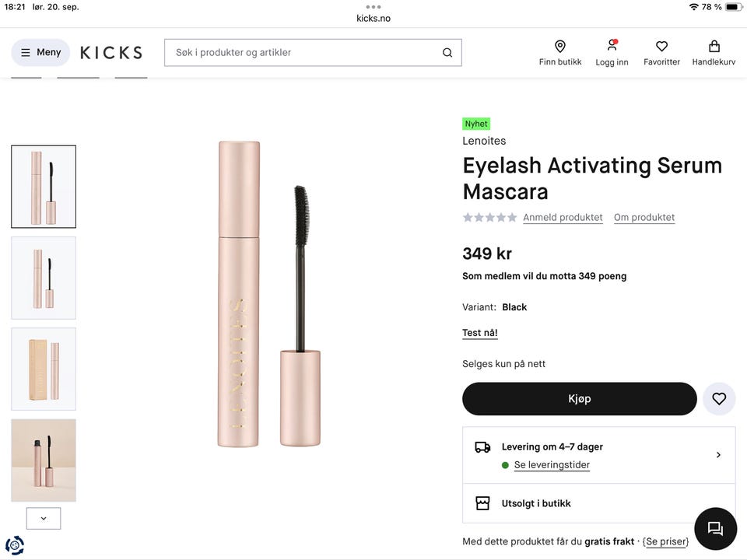The image size is (747, 560).
Task: Open the Handlekurv shopping bag
Action: click(714, 53)
